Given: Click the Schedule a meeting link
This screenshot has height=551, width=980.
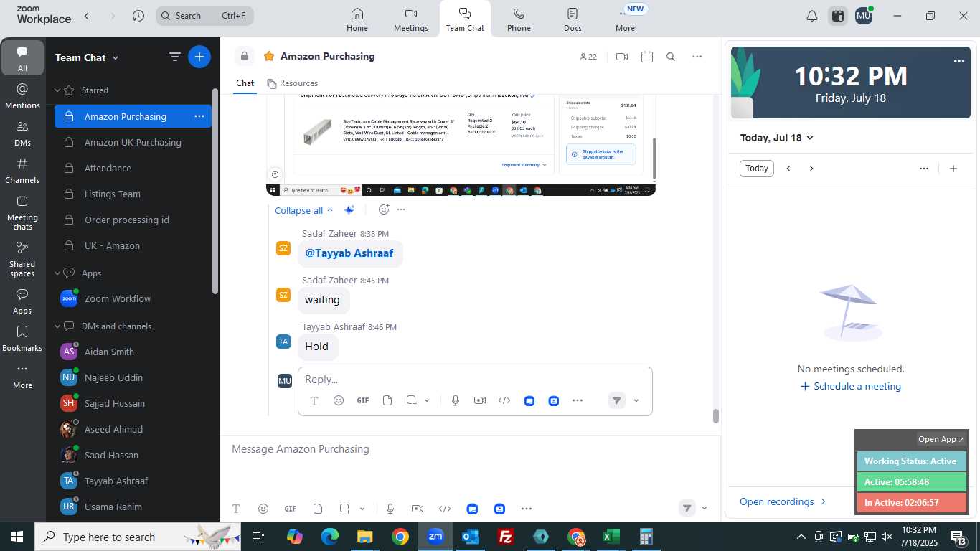Looking at the screenshot, I should pos(851,386).
